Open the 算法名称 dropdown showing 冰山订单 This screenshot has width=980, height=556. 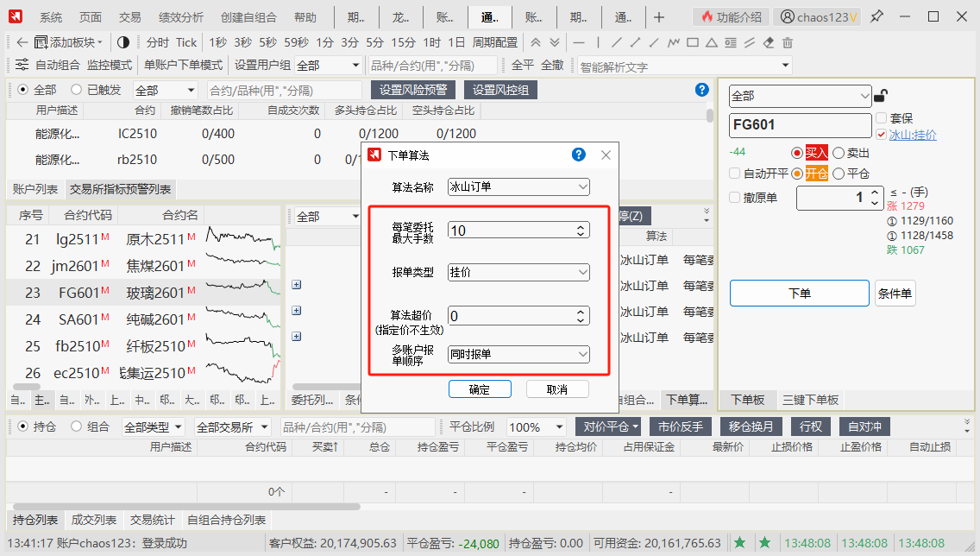coord(518,186)
